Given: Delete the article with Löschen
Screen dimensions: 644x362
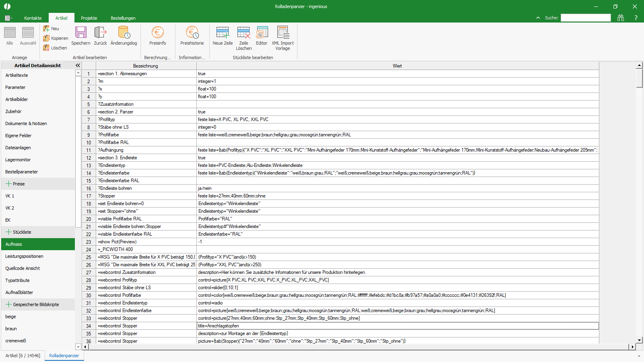Looking at the screenshot, I should click(x=55, y=48).
